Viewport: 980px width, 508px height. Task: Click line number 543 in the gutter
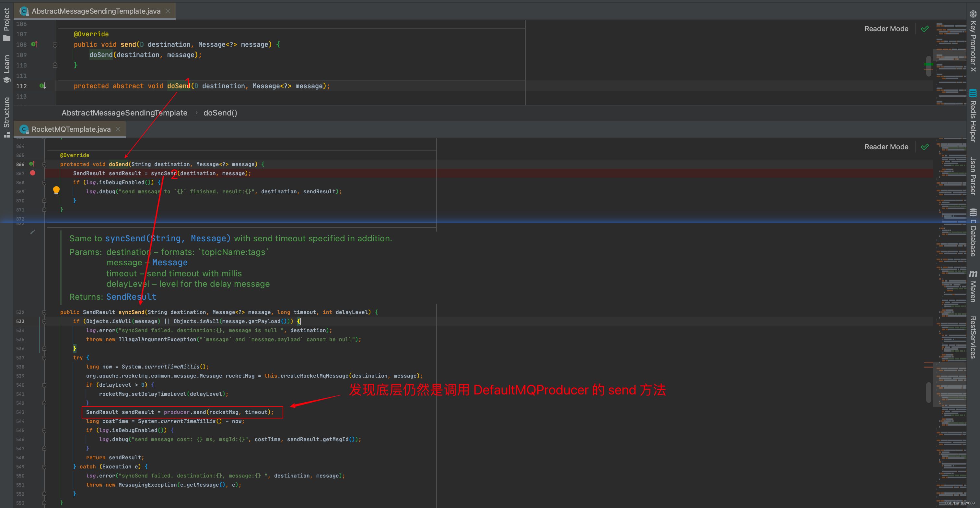tap(20, 412)
